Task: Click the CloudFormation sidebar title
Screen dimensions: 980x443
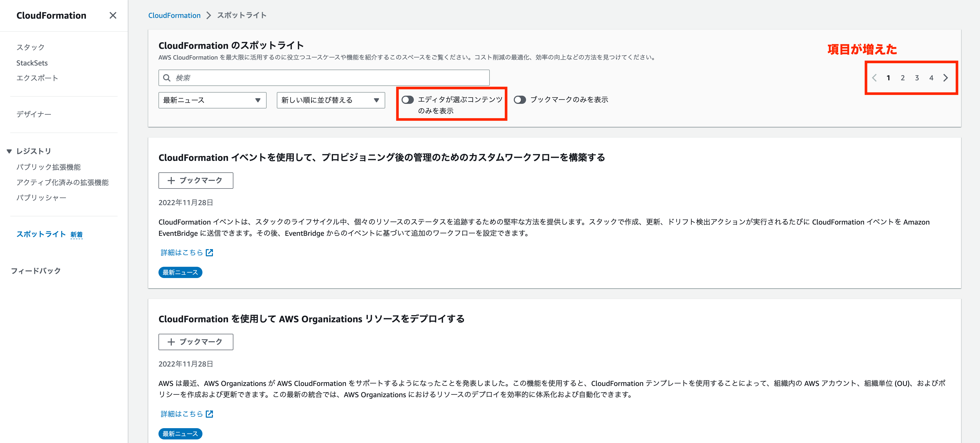Action: (51, 16)
